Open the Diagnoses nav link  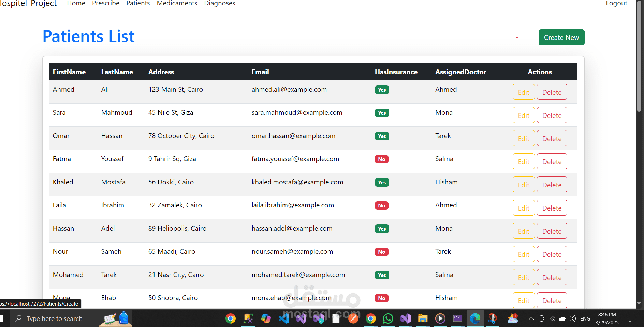220,3
